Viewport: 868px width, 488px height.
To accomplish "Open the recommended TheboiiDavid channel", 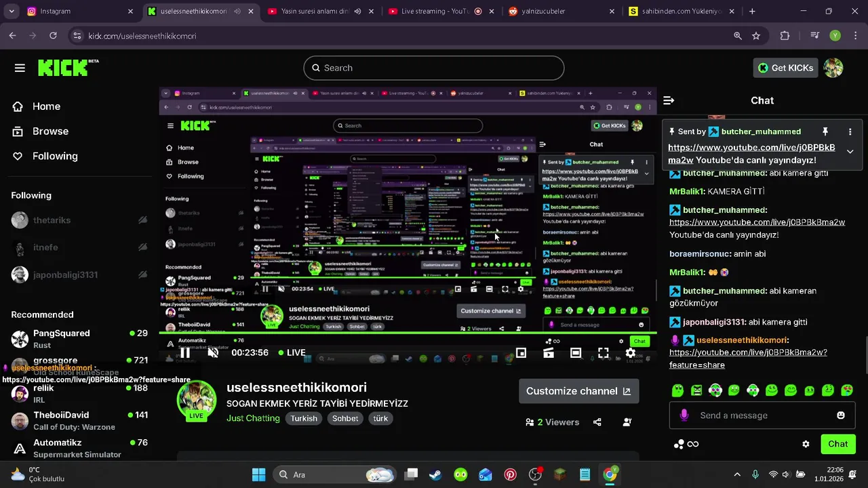I will pos(79,420).
